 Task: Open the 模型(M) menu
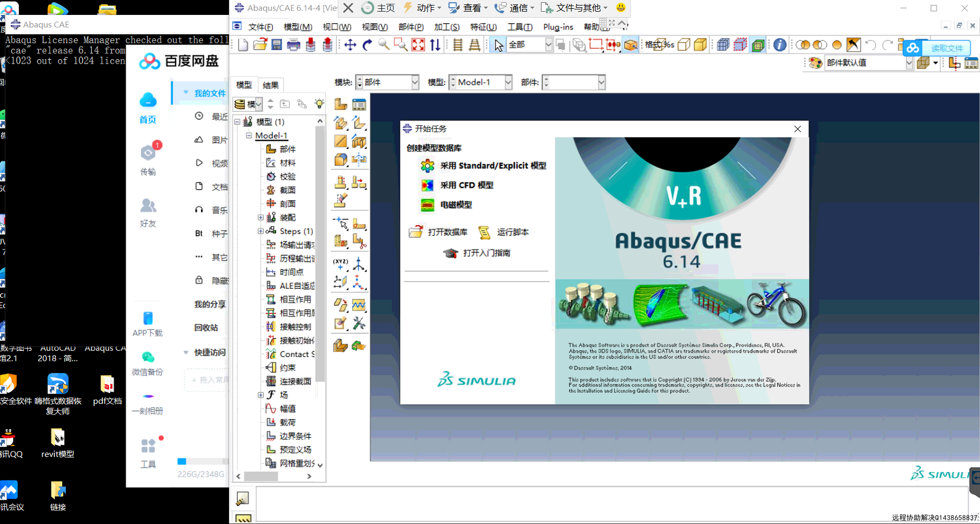297,27
